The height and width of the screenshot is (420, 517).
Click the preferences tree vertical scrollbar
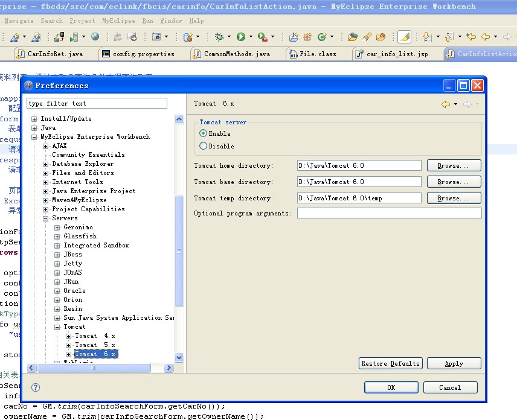point(179,250)
